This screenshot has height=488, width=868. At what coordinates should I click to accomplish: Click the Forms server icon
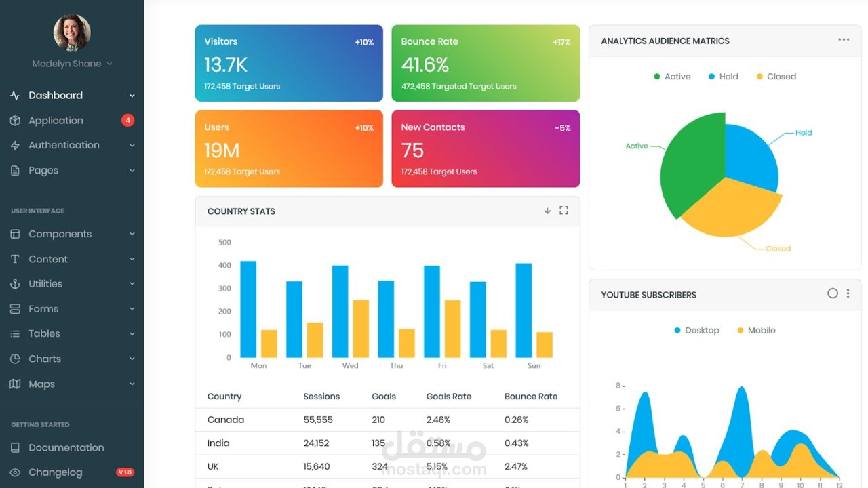15,309
